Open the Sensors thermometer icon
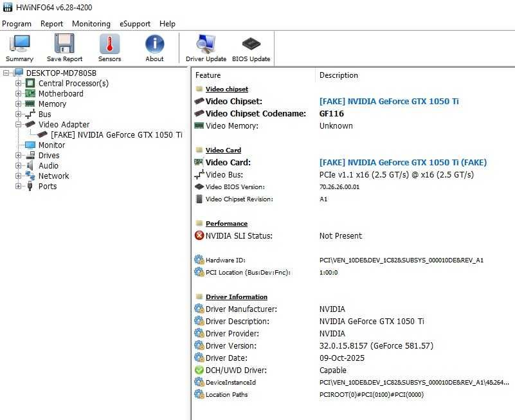The image size is (515, 420). (110, 44)
